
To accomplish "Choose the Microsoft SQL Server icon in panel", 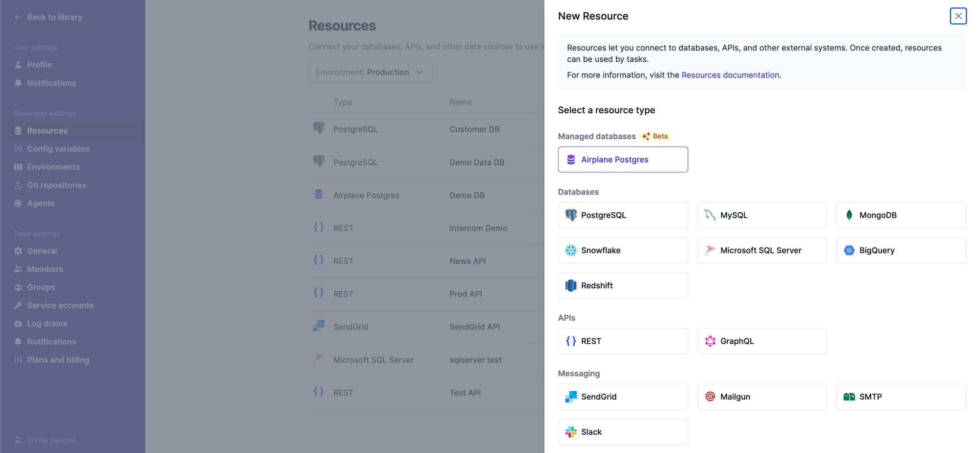I will point(710,250).
